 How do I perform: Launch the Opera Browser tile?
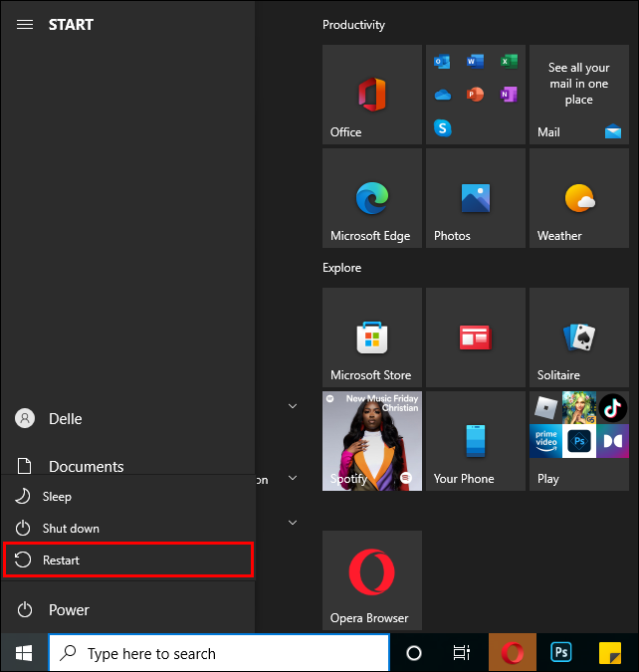(x=372, y=580)
